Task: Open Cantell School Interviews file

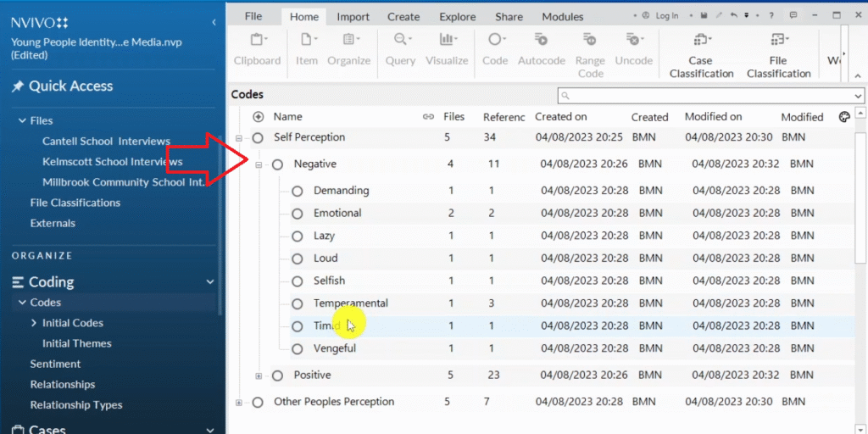Action: point(106,142)
